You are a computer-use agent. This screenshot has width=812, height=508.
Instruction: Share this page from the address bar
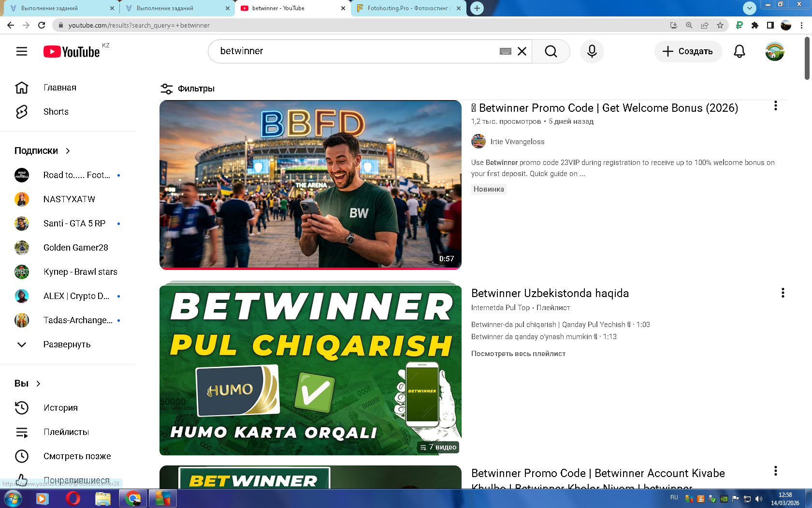point(705,25)
